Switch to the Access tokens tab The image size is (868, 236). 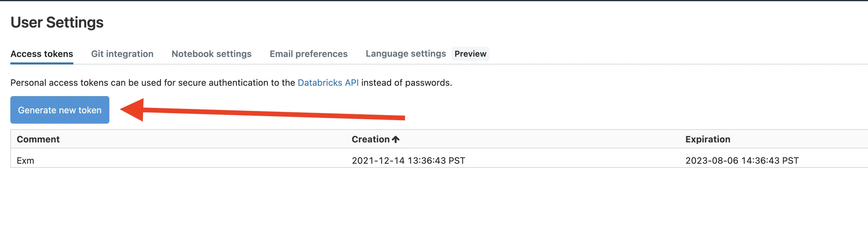pos(42,54)
